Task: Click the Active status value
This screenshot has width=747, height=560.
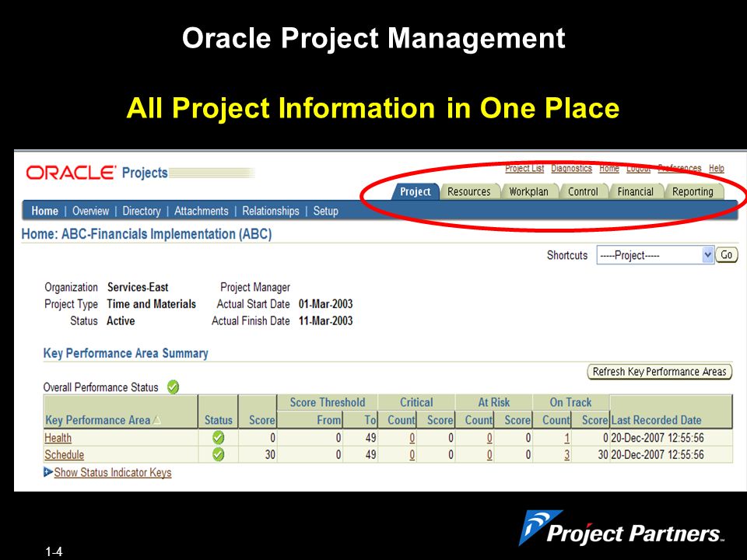Action: pyautogui.click(x=121, y=321)
